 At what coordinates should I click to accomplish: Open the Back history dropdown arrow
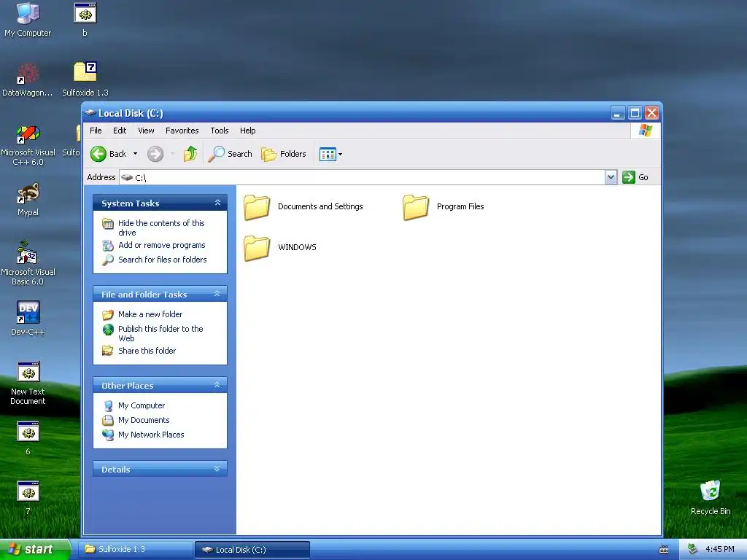pyautogui.click(x=135, y=154)
